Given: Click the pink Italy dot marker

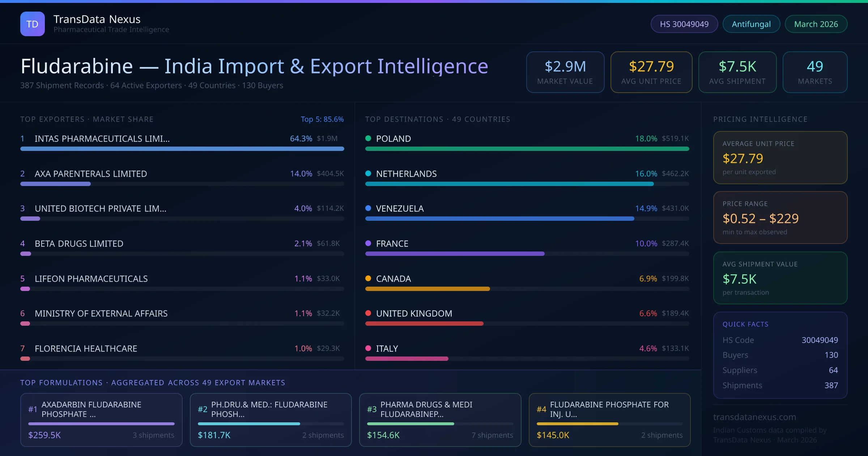Looking at the screenshot, I should point(368,348).
